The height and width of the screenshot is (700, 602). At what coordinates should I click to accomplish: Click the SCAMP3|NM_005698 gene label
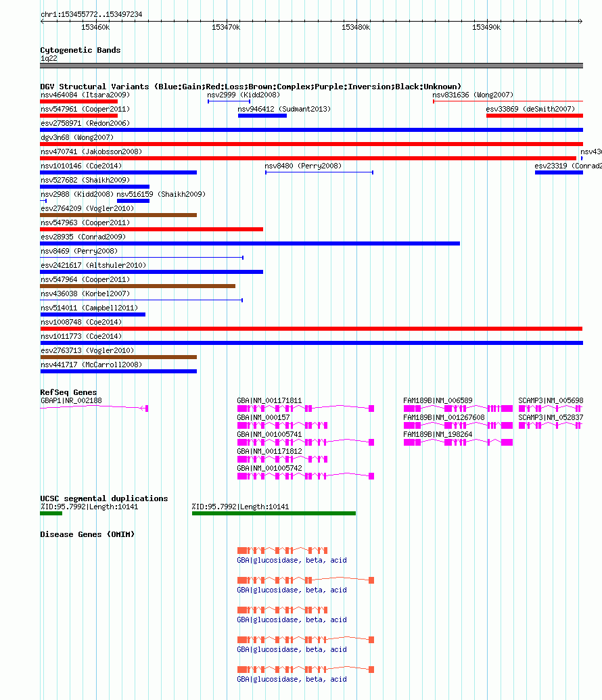551,400
